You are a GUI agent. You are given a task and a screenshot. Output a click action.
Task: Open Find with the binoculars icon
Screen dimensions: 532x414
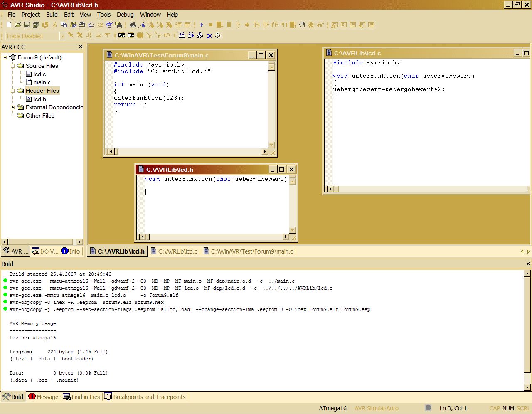(x=133, y=25)
